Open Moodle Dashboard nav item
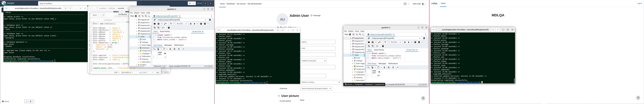The image size is (644, 104). pyautogui.click(x=231, y=4)
